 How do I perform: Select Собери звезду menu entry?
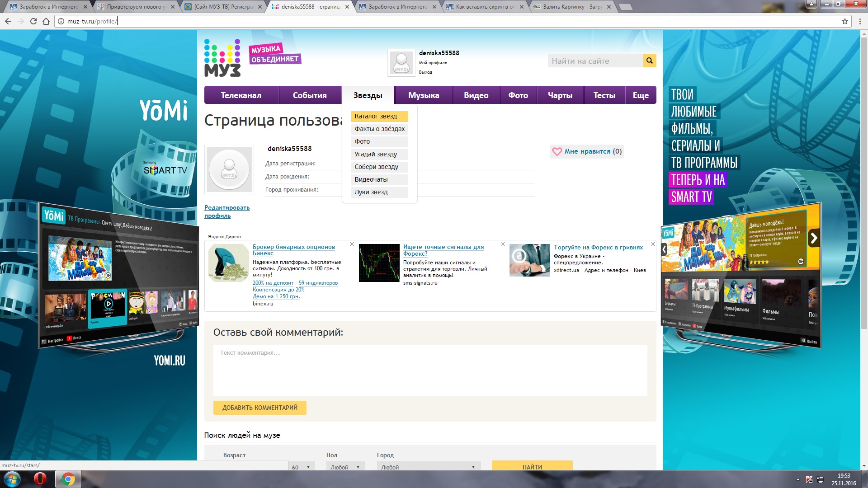[x=379, y=167]
